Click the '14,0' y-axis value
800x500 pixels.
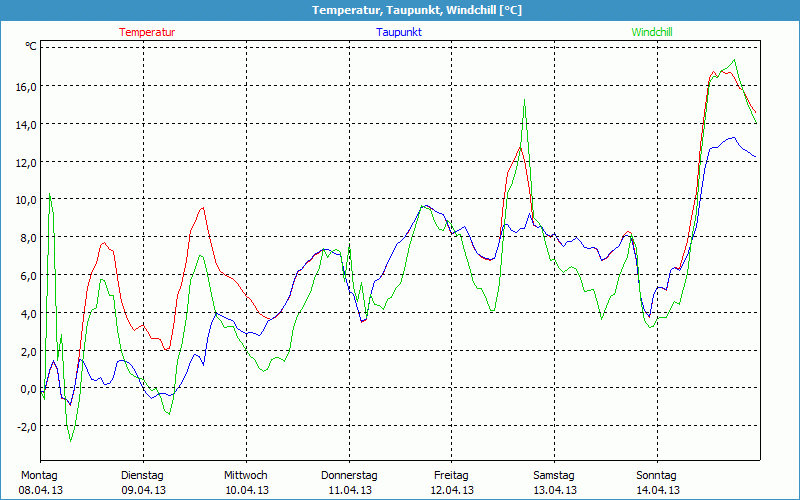[x=26, y=124]
